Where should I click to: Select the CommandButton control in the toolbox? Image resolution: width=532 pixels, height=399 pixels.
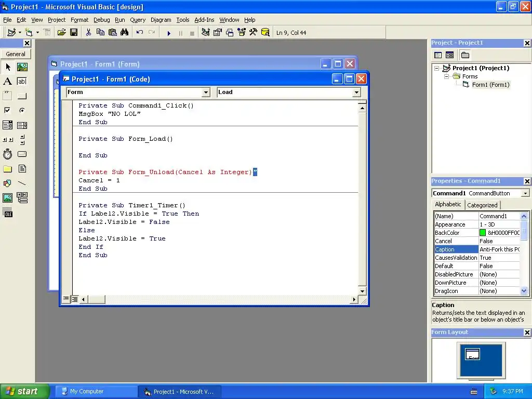tap(22, 96)
